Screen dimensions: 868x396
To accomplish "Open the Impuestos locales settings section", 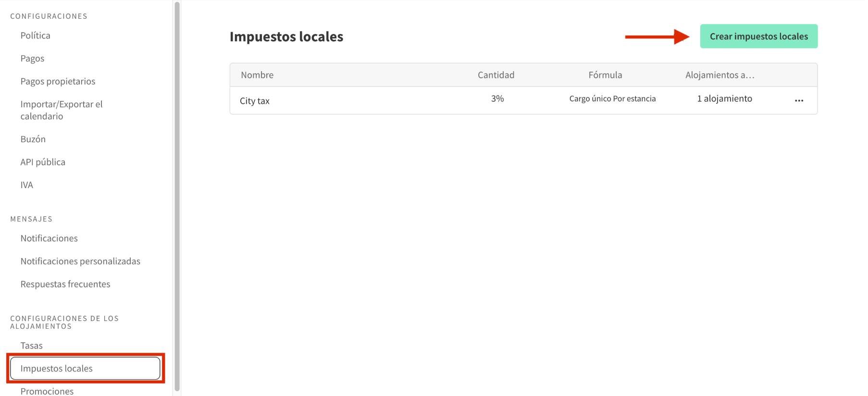I will point(56,368).
